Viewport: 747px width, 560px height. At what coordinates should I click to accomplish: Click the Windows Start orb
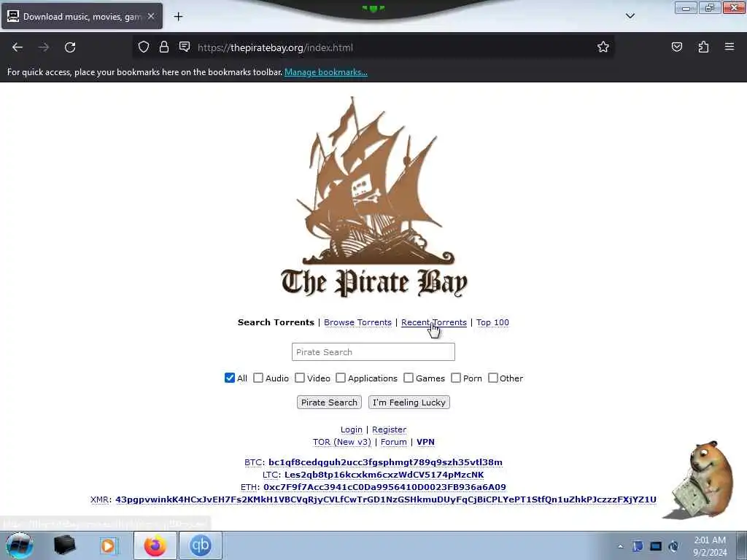coord(20,545)
